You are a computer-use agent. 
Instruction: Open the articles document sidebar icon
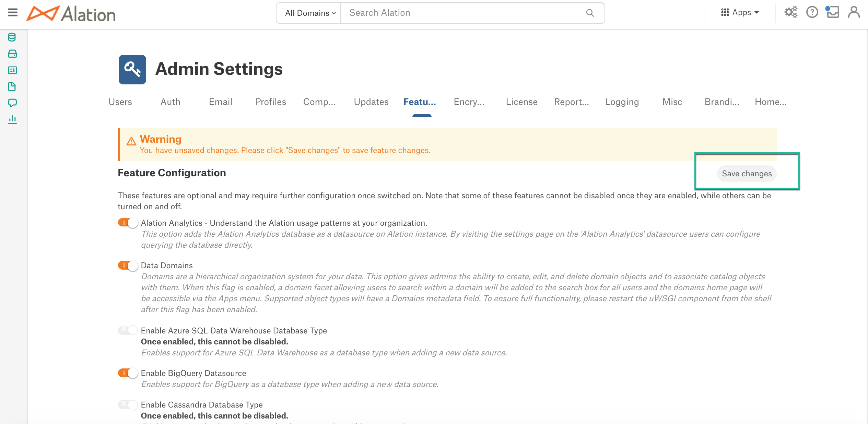[x=12, y=86]
